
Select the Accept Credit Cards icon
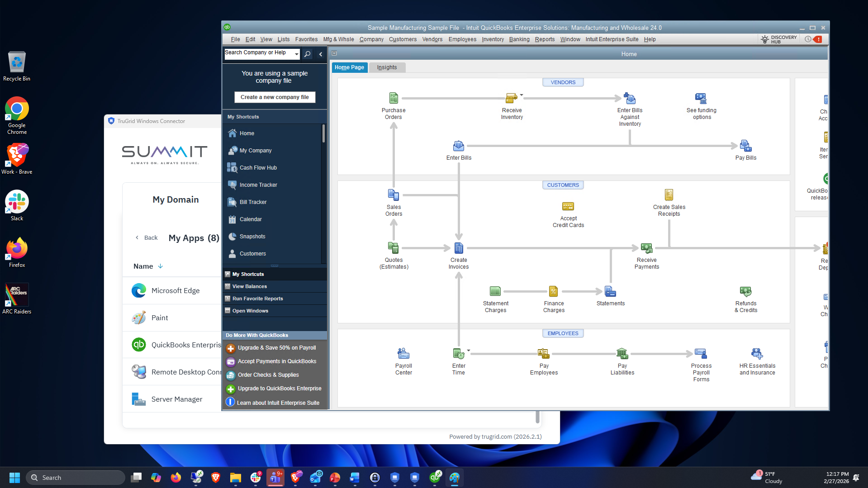(568, 206)
